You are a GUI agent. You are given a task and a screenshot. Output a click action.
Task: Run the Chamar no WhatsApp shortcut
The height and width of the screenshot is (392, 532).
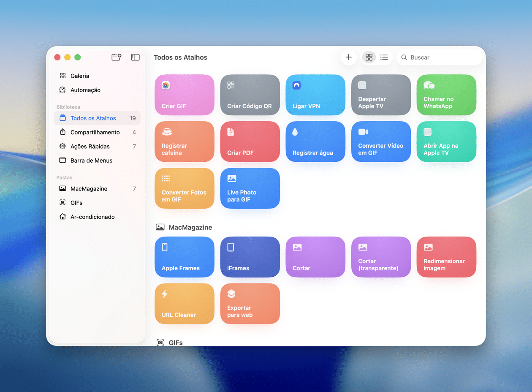pos(446,95)
